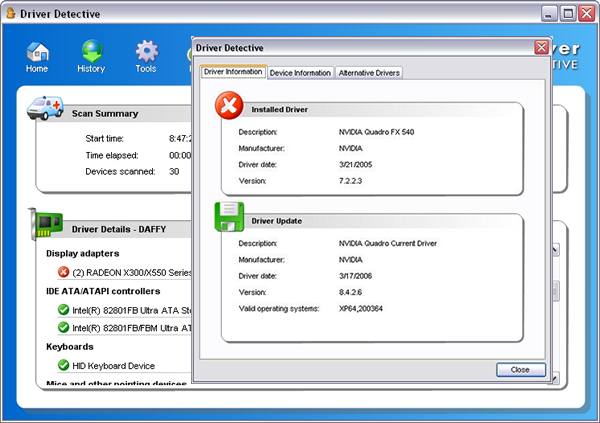Click the update driver date 3/17/2006
Screen dimensions: 600x423
click(355, 276)
